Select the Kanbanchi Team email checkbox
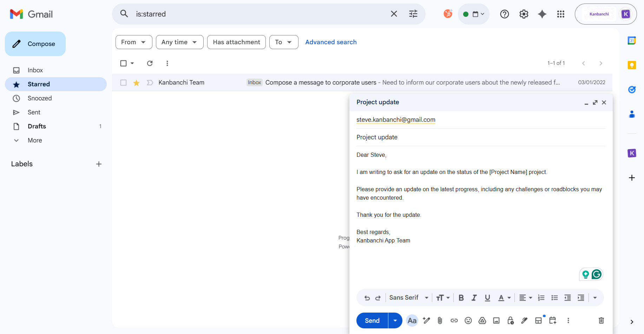644x334 pixels. point(123,82)
